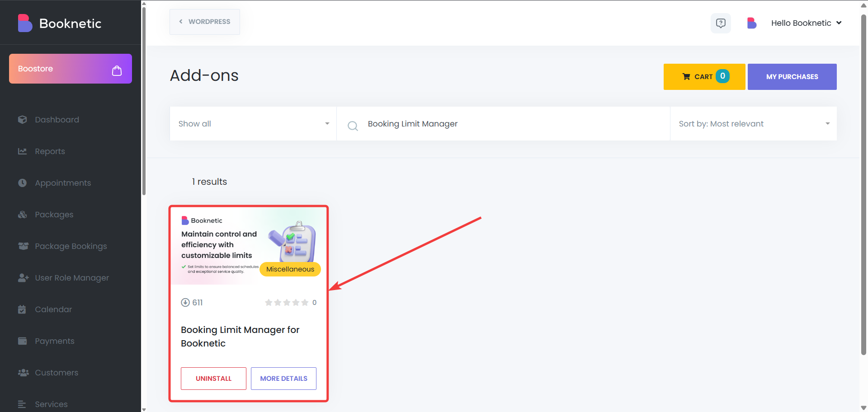This screenshot has width=868, height=412.
Task: Click the Booknetic brand name in sidebar
Action: pos(71,23)
